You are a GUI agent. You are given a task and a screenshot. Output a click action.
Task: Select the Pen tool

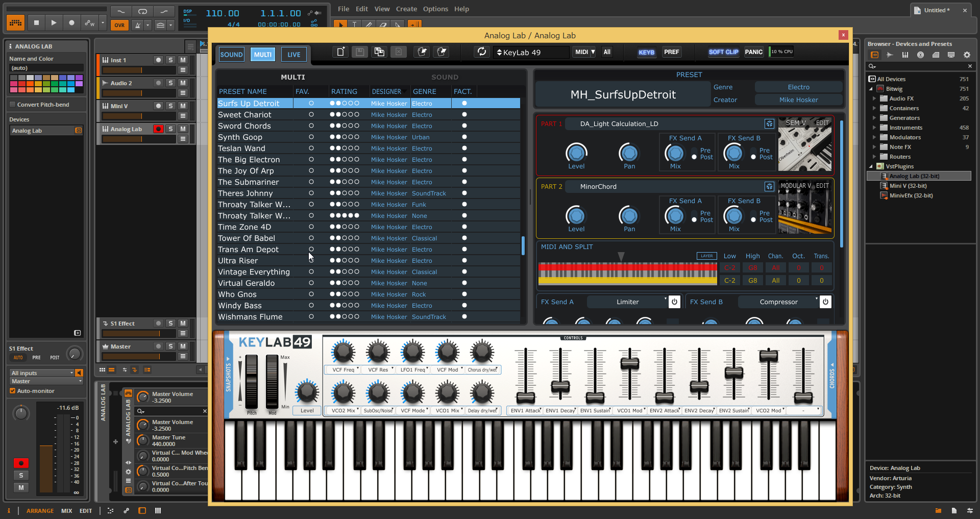coord(369,24)
